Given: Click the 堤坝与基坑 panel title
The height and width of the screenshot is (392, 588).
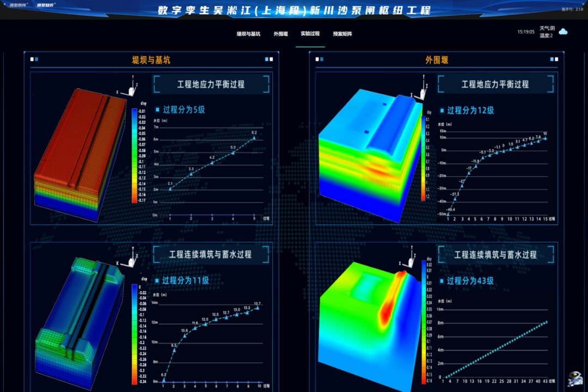Looking at the screenshot, I should tap(151, 60).
